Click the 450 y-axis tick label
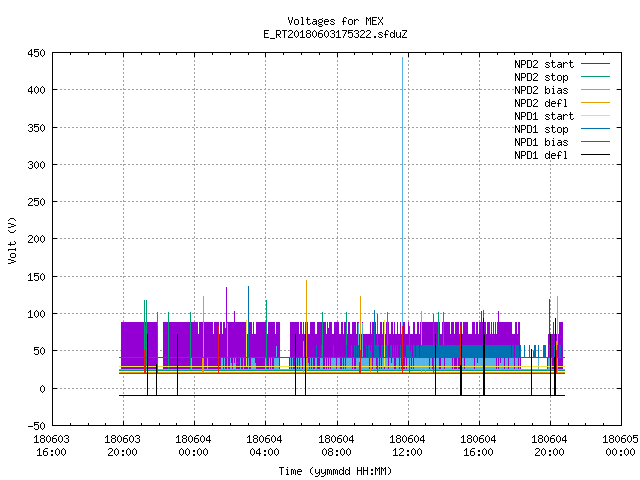640x480 pixels. tap(36, 53)
